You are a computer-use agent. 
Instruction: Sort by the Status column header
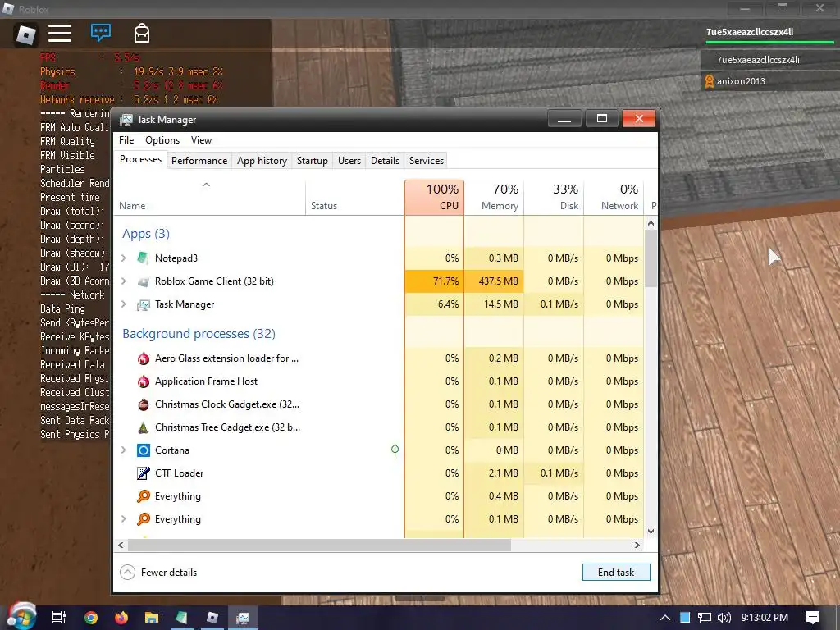[355, 197]
